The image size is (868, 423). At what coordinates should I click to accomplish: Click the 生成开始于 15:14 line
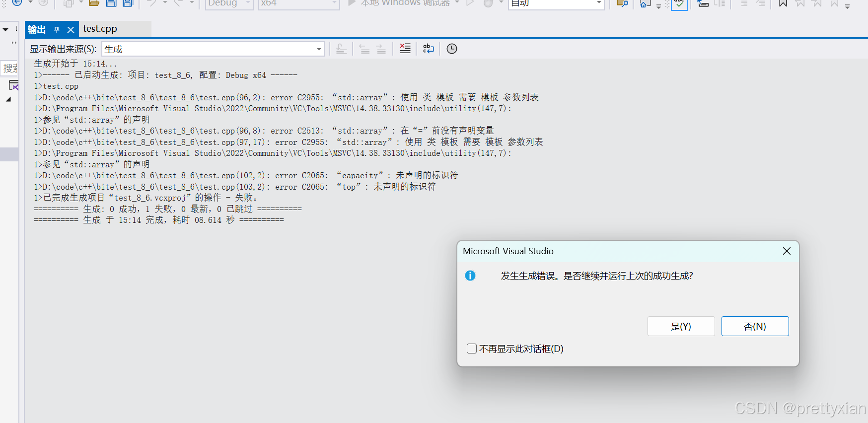pos(75,64)
